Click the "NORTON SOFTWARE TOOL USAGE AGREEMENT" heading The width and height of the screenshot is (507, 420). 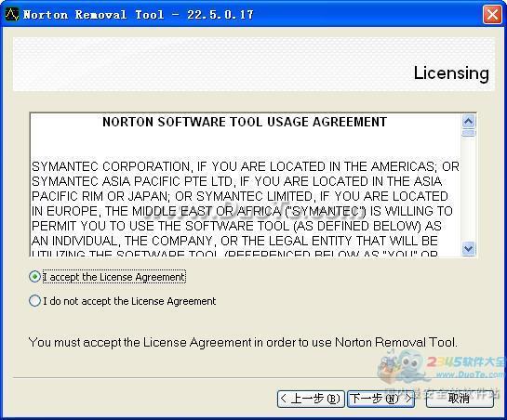coord(245,122)
